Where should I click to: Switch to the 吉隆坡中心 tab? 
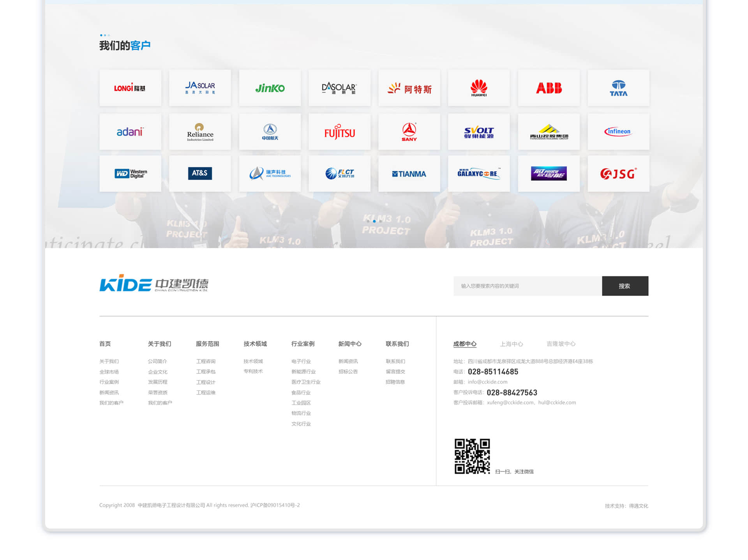coord(561,344)
